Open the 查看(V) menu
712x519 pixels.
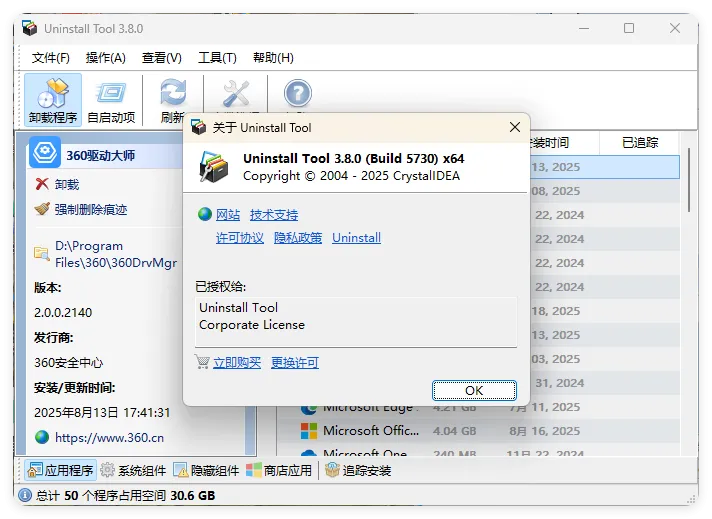[x=162, y=58]
